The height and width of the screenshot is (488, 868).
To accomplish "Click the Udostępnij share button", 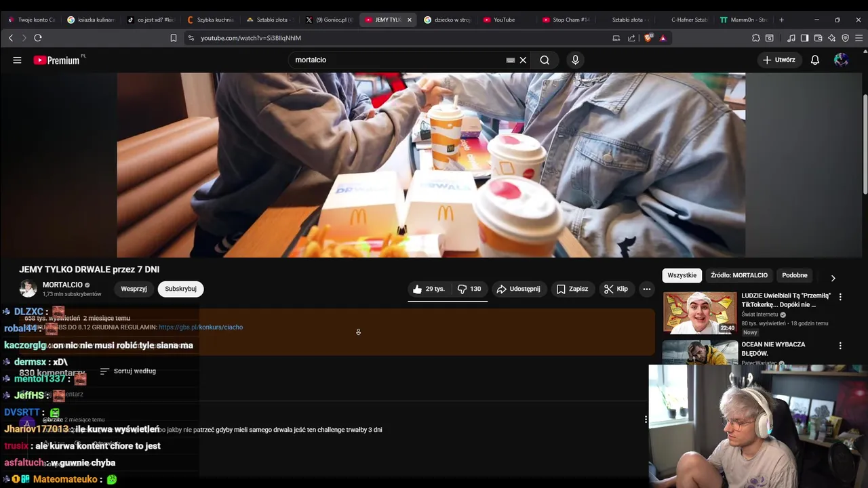I will (519, 289).
